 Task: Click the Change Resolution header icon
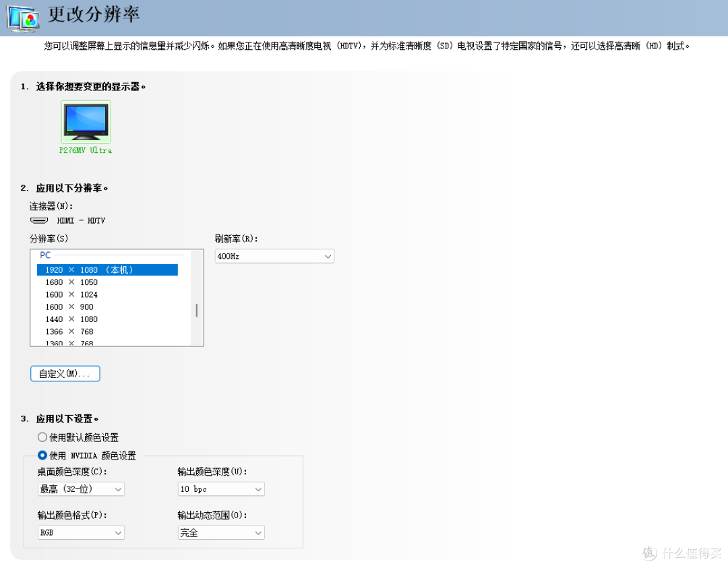23,18
